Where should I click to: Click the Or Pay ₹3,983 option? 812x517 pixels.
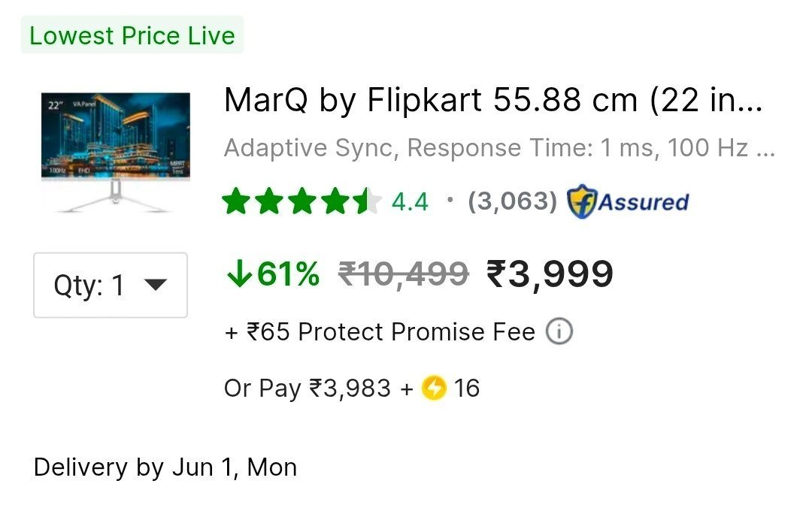point(307,389)
